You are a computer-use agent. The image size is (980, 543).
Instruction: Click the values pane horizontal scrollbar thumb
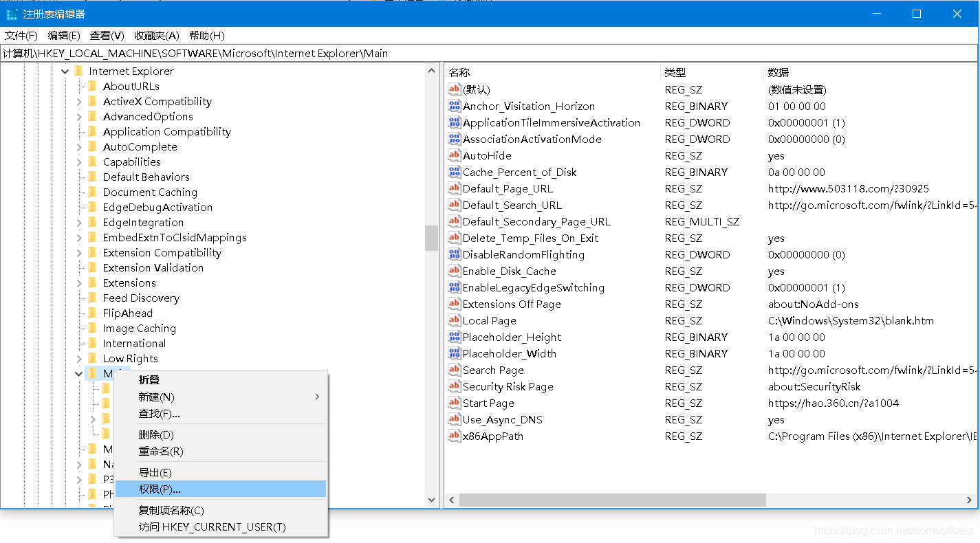[x=613, y=500]
